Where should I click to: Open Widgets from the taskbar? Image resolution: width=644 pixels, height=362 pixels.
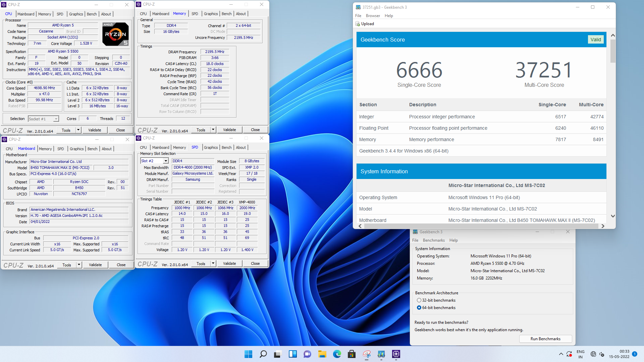[x=293, y=354]
